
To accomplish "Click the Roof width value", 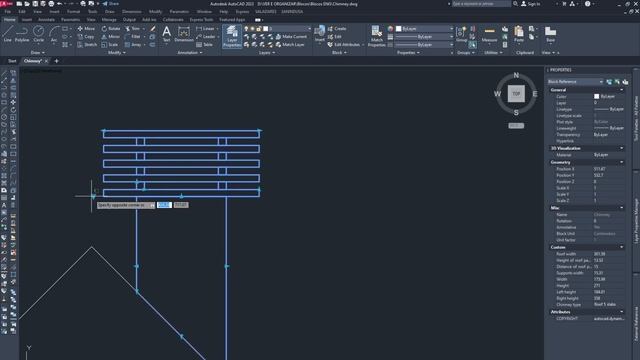I will click(608, 253).
